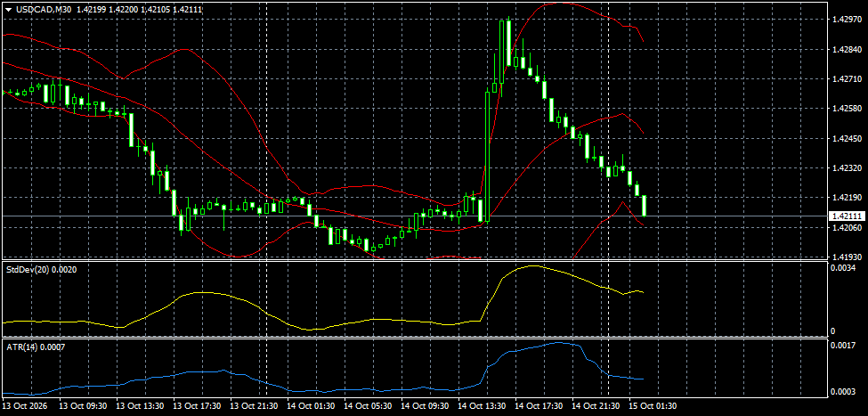Click the triangle arrow before USDCAD,M30
This screenshot has width=868, height=416.
tap(8, 9)
